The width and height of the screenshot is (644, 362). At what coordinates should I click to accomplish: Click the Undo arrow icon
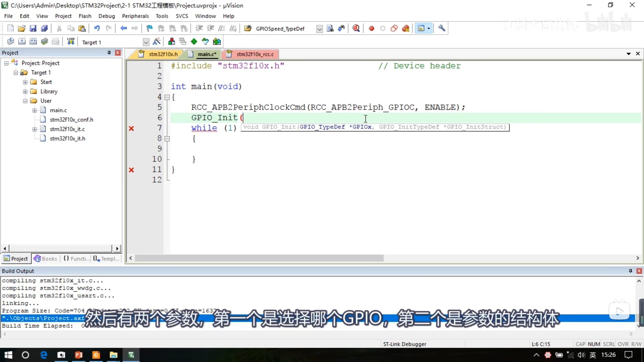click(x=97, y=28)
